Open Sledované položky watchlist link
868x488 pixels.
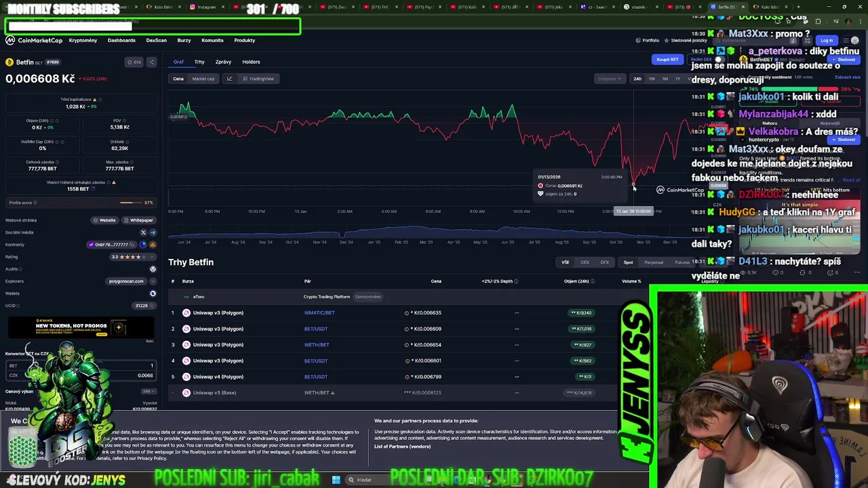pos(686,41)
